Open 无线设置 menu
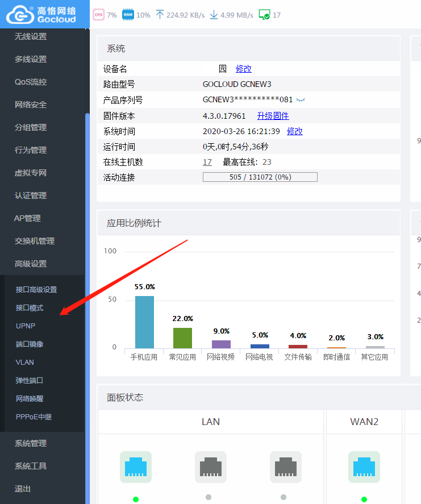The width and height of the screenshot is (421, 504). point(31,36)
